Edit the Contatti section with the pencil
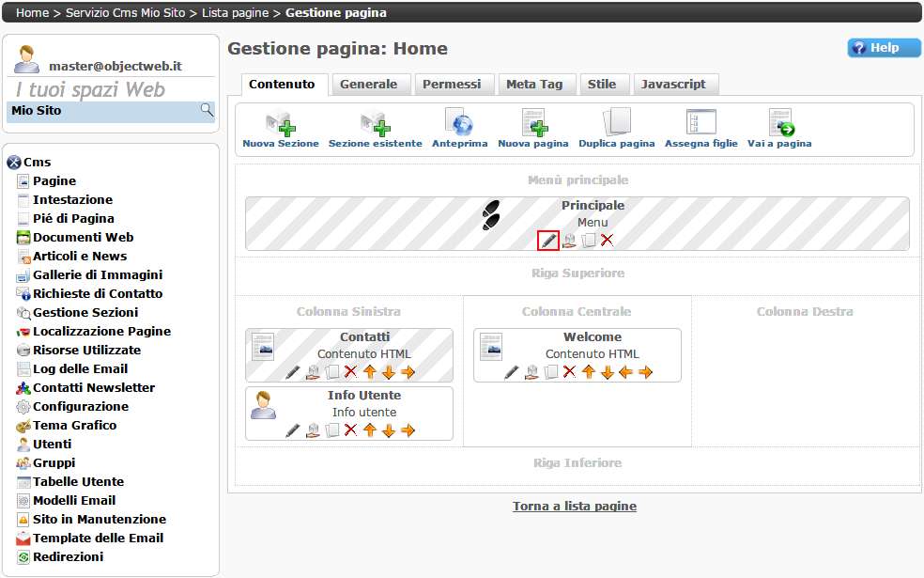 (293, 372)
